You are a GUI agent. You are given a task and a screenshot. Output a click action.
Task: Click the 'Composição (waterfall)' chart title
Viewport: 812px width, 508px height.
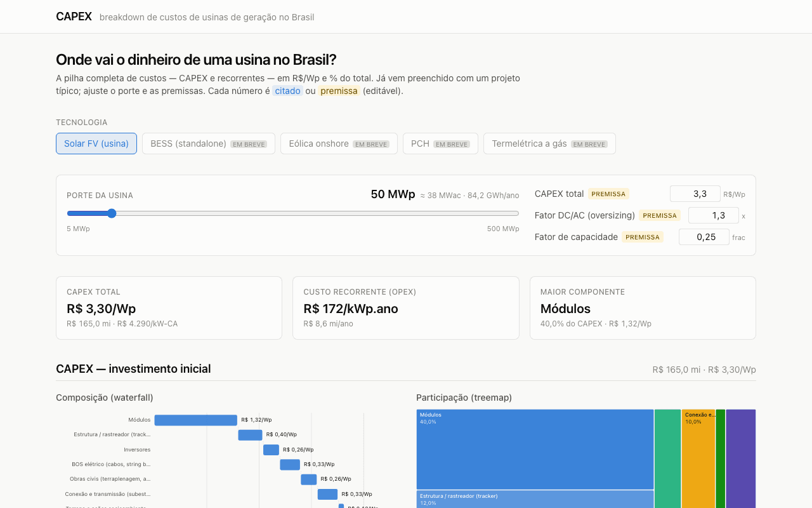tap(105, 398)
